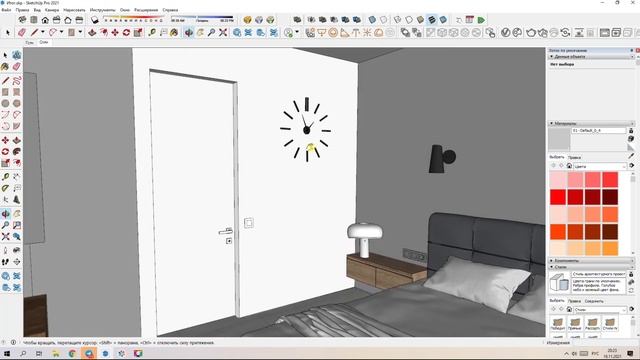640x360 pixels.
Task: Select the Circle tool in left toolbar
Action: [5, 103]
